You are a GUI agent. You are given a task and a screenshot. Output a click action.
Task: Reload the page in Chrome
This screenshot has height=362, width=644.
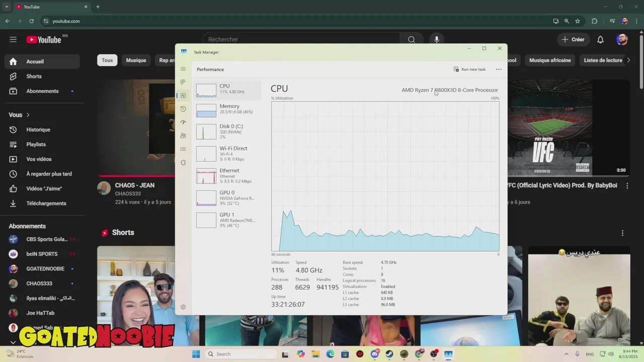(31, 21)
